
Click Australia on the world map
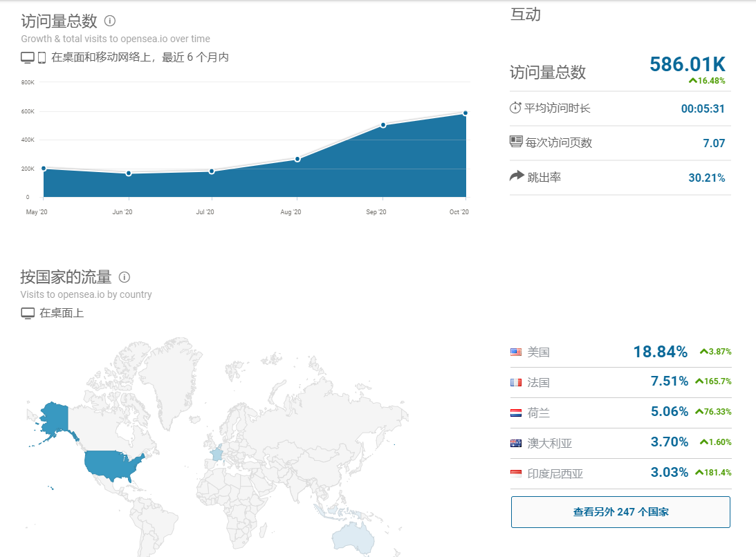353,537
